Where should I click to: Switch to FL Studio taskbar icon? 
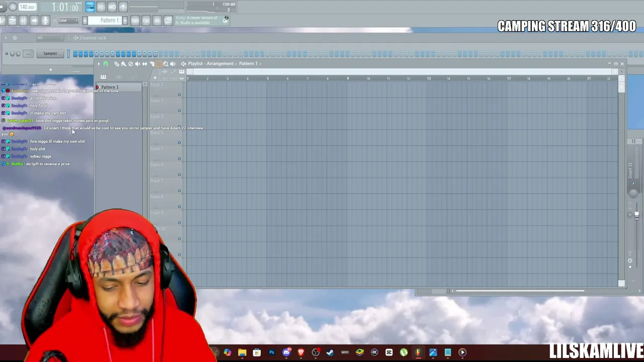point(418,352)
